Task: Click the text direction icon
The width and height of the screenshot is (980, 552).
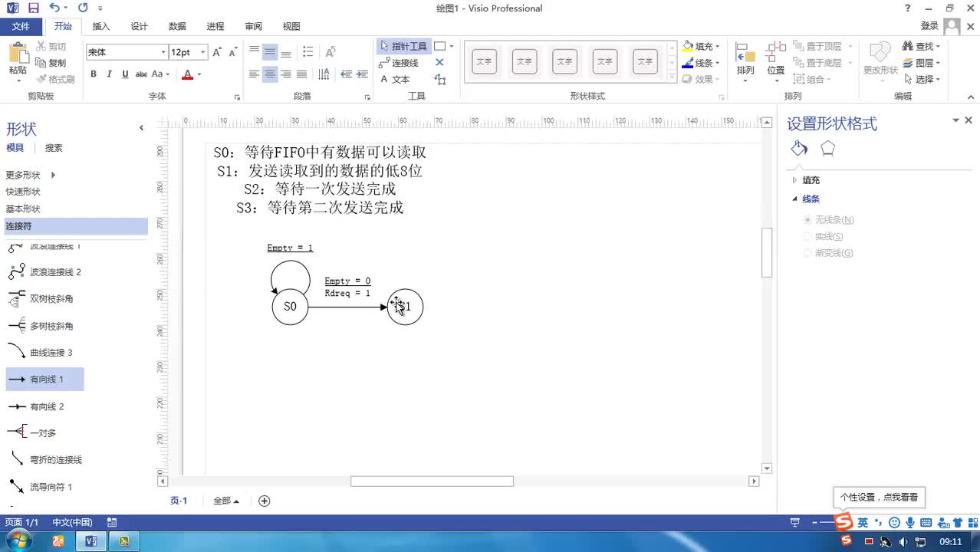Action: click(x=324, y=74)
